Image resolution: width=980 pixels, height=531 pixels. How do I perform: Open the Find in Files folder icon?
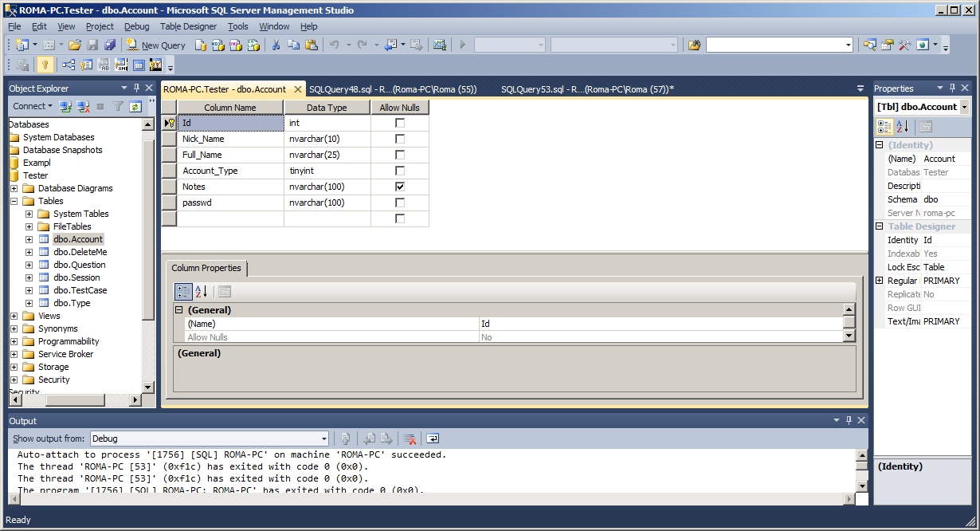coord(694,45)
